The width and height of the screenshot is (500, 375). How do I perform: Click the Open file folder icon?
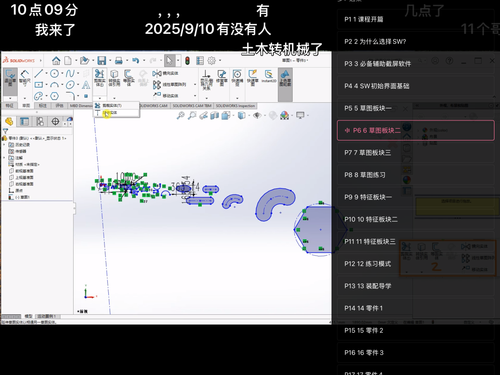[x=85, y=61]
